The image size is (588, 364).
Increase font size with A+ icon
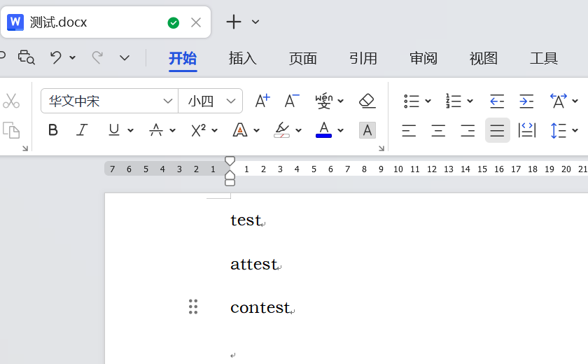tap(262, 101)
